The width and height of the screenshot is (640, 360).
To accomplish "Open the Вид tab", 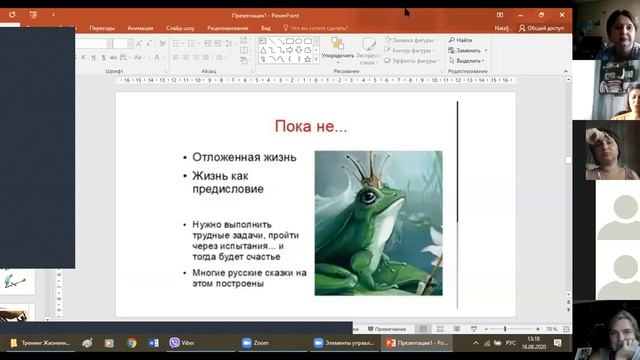I will [266, 28].
